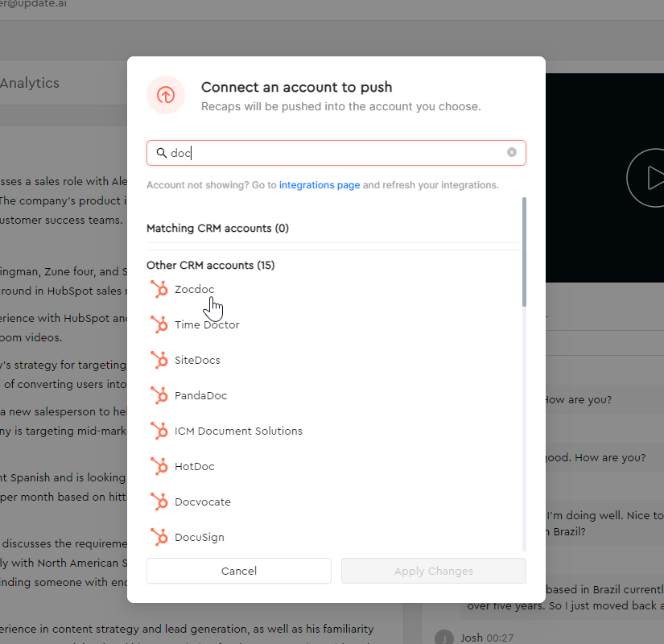Select ICM Document Solutions account
The image size is (664, 644).
(238, 431)
